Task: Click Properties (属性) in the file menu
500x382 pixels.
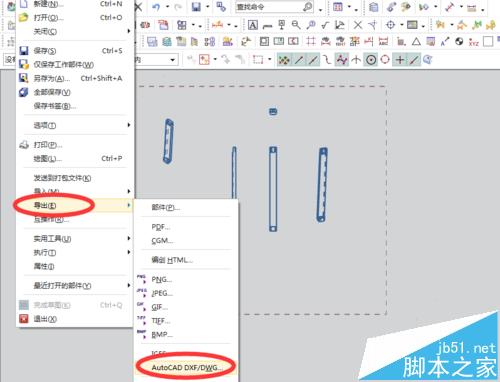Action: click(75, 266)
